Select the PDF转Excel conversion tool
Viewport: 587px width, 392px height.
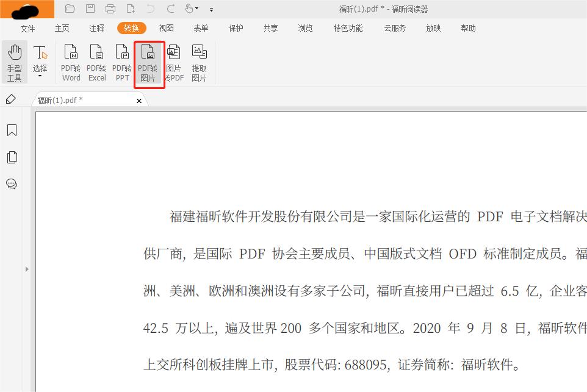click(96, 61)
